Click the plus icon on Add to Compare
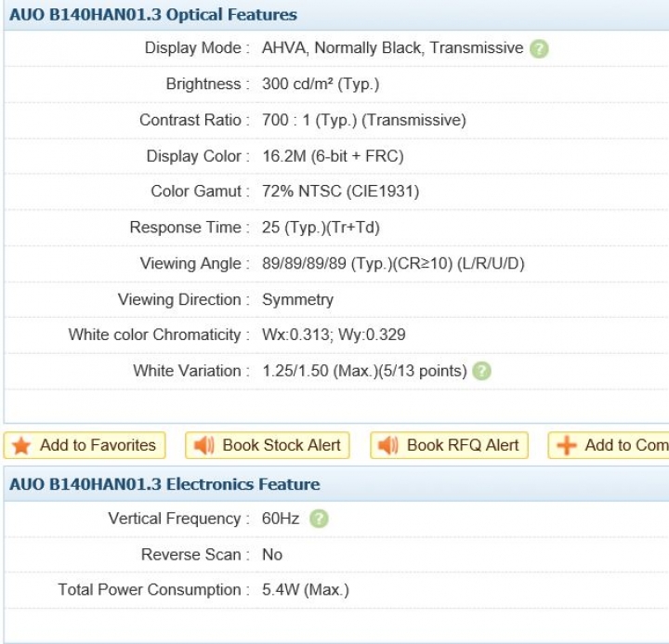 pyautogui.click(x=567, y=445)
